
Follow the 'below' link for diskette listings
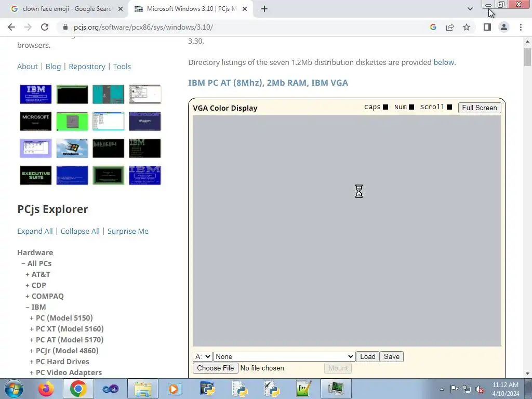[x=444, y=62]
